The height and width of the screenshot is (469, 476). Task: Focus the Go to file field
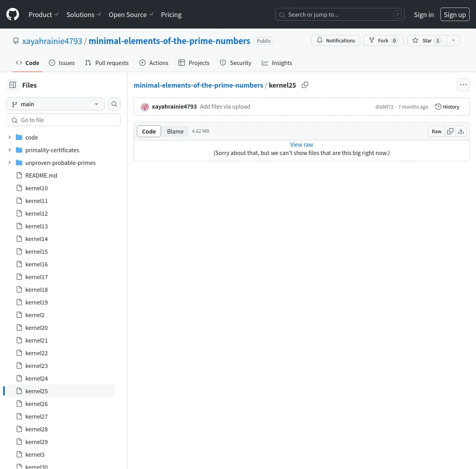pyautogui.click(x=63, y=120)
